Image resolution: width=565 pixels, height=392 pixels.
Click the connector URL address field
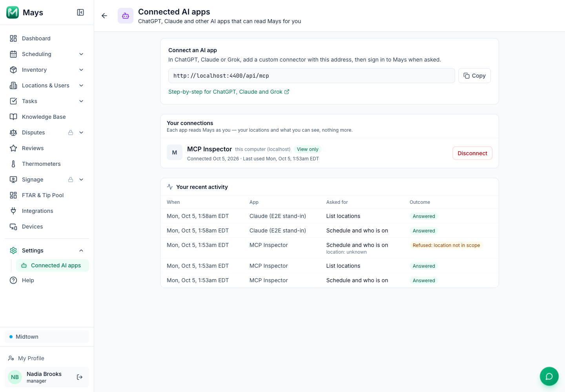(312, 76)
